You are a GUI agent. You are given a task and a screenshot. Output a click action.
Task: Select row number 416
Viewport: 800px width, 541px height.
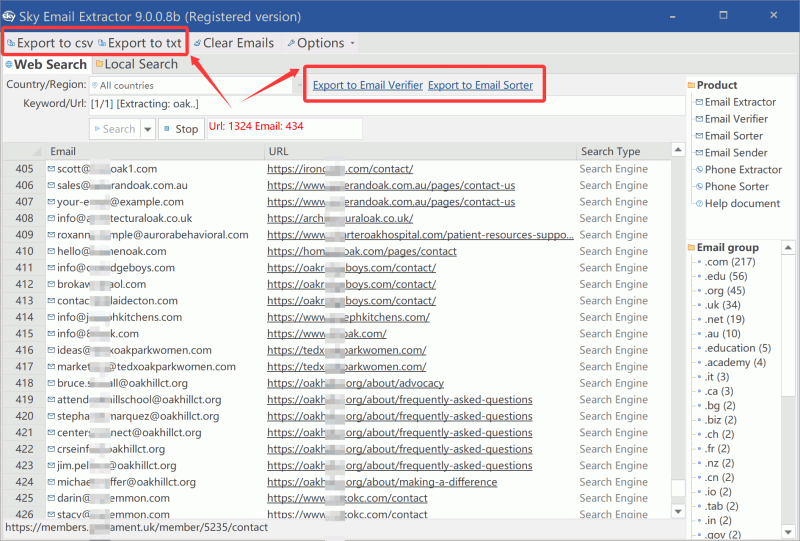tap(24, 350)
